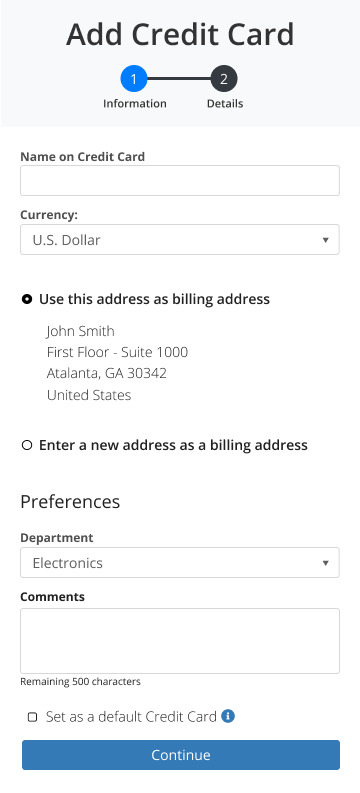Click the Continue button

coord(181,755)
